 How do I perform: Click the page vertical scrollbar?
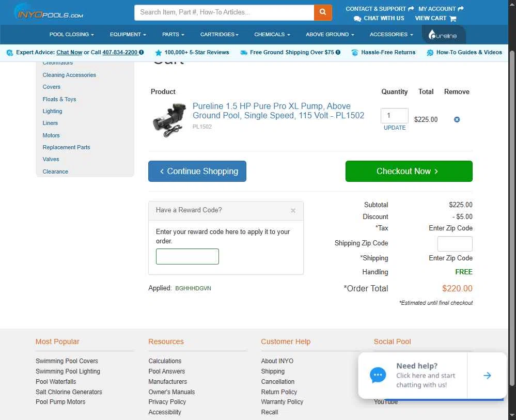coord(512,217)
